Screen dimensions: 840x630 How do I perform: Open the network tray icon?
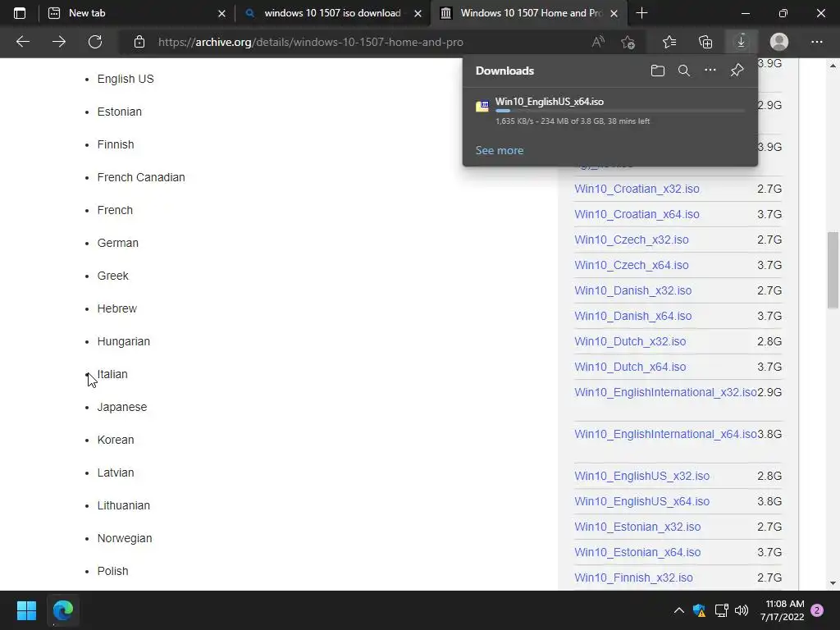pyautogui.click(x=721, y=610)
